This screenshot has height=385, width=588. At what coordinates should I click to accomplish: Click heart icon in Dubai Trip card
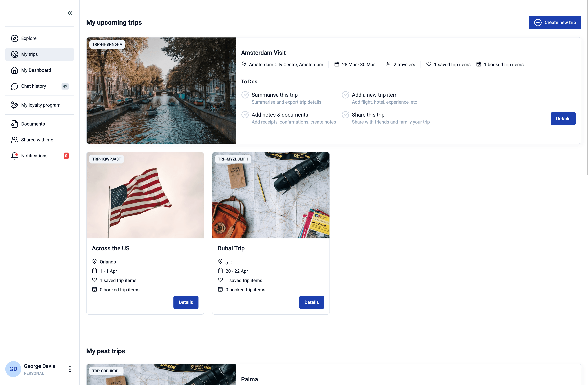pos(220,280)
